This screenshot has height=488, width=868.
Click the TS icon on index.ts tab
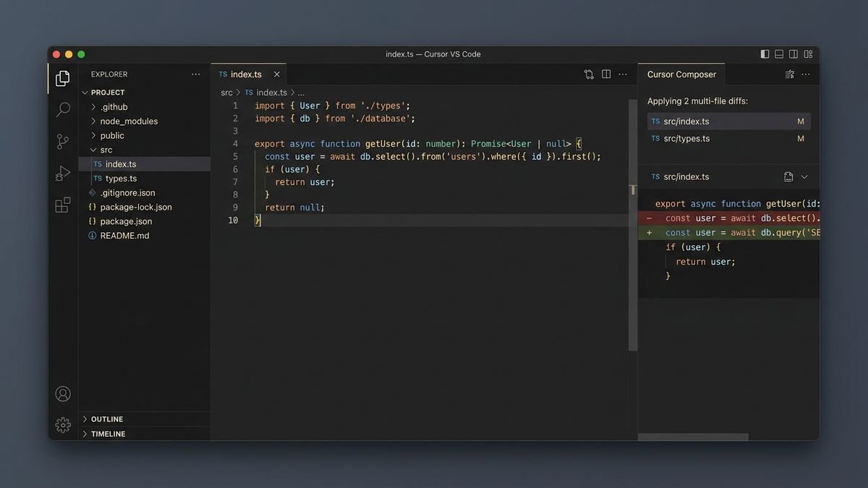[223, 74]
